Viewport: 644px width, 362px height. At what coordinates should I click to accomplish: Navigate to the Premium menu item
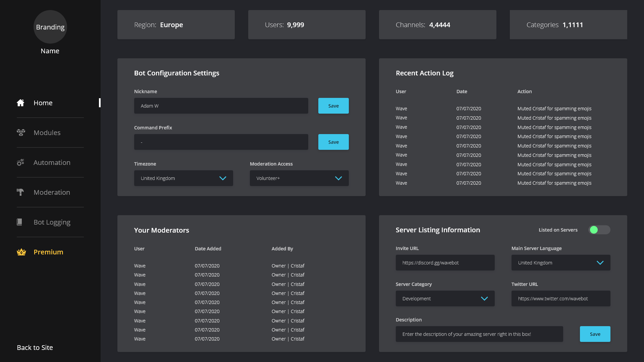pos(48,252)
